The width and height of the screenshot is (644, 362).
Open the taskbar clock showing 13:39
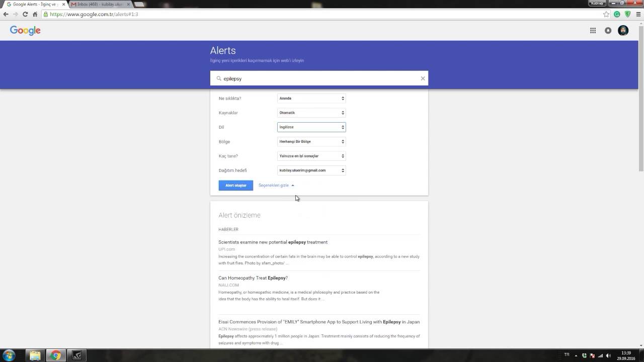(x=626, y=355)
